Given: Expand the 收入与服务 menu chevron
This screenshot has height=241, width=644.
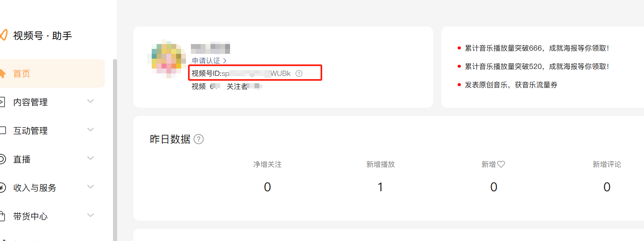Looking at the screenshot, I should (91, 187).
